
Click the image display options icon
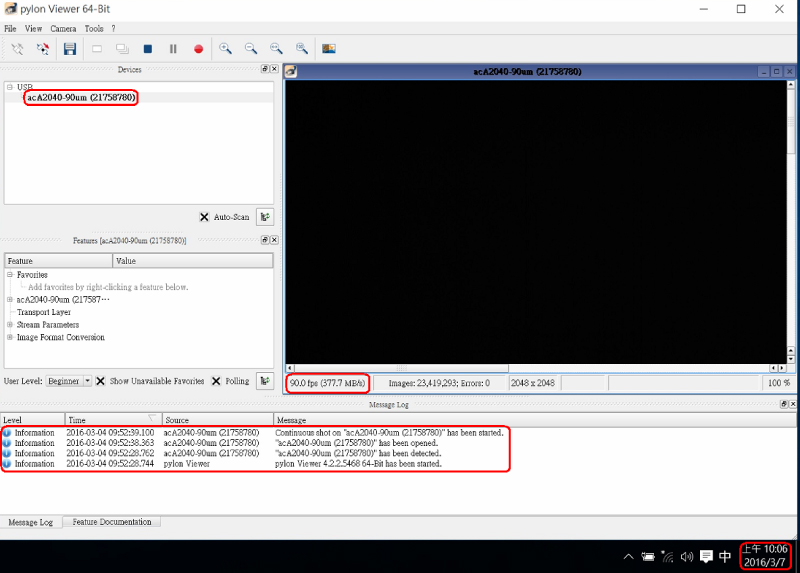click(328, 48)
